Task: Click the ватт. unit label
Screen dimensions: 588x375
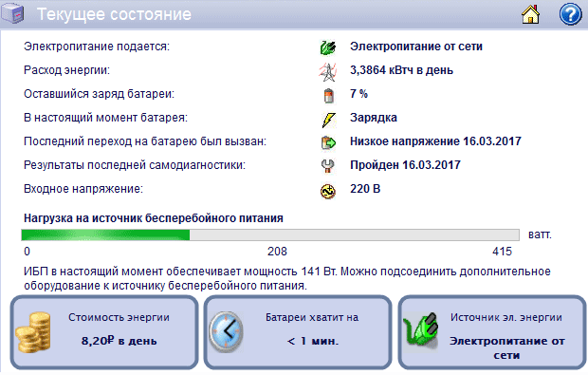Action: point(540,235)
